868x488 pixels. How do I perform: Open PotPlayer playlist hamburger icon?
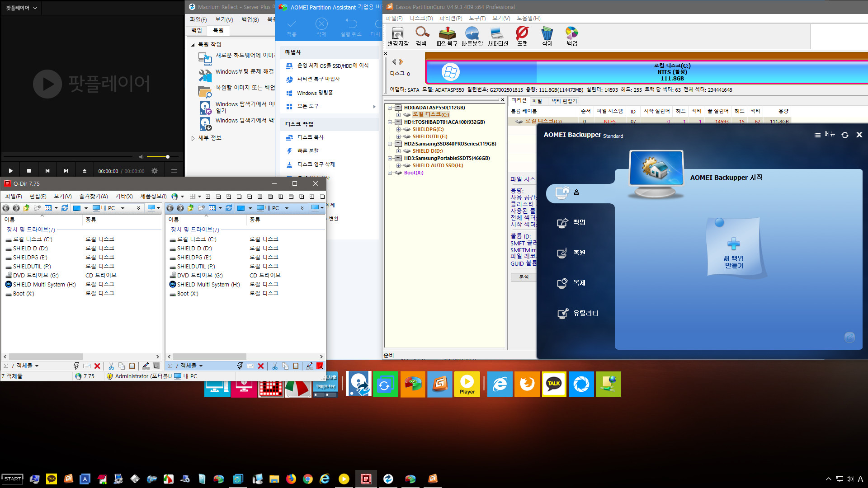tap(174, 171)
